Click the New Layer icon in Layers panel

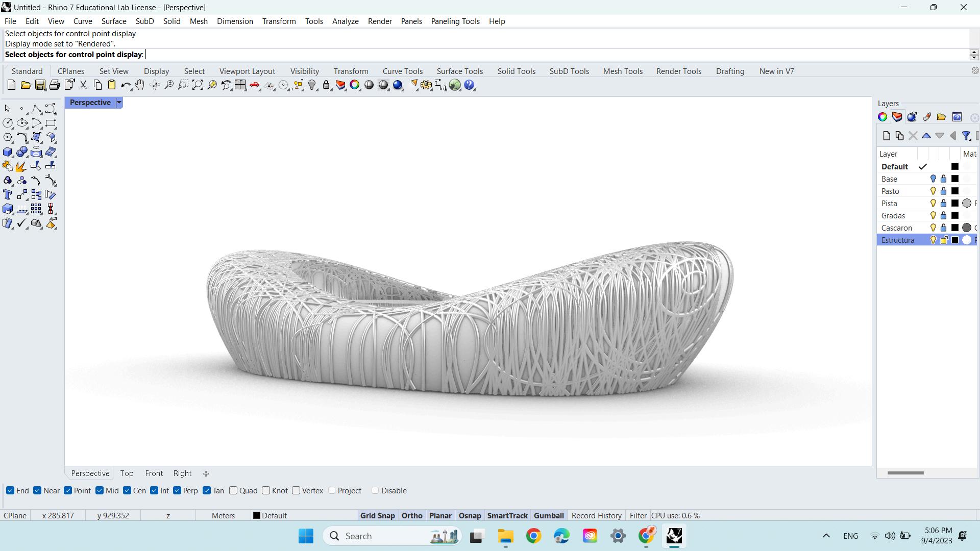point(886,136)
